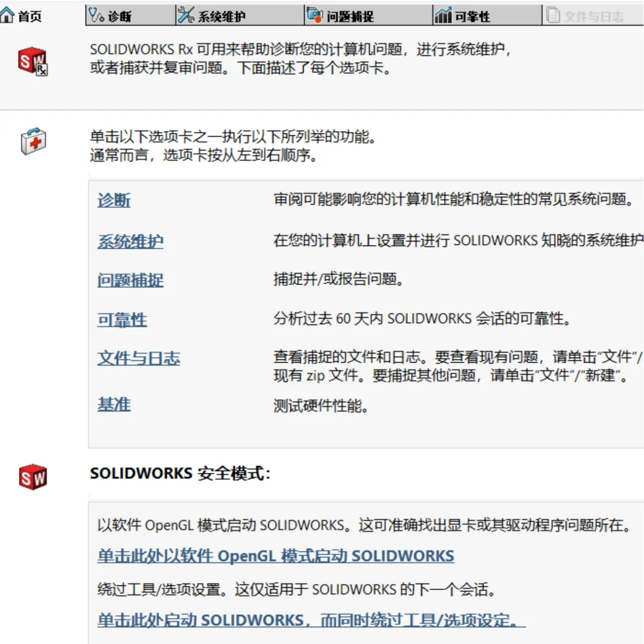Click the wrench icon on 系统维护 tab

(186, 16)
